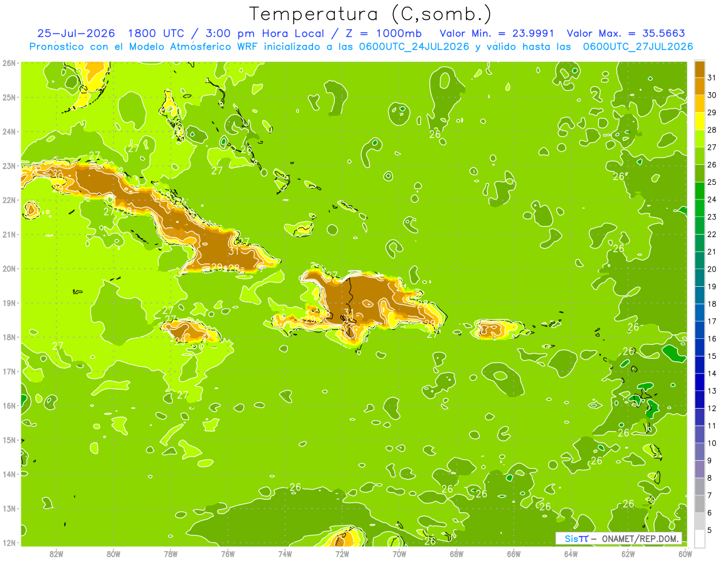Image resolution: width=728 pixels, height=562 pixels.
Task: Click the longitude label 82W
Action: coord(56,554)
